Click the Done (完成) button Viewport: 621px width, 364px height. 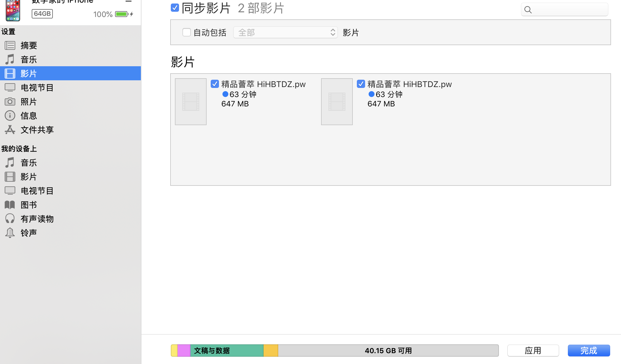[x=589, y=351]
